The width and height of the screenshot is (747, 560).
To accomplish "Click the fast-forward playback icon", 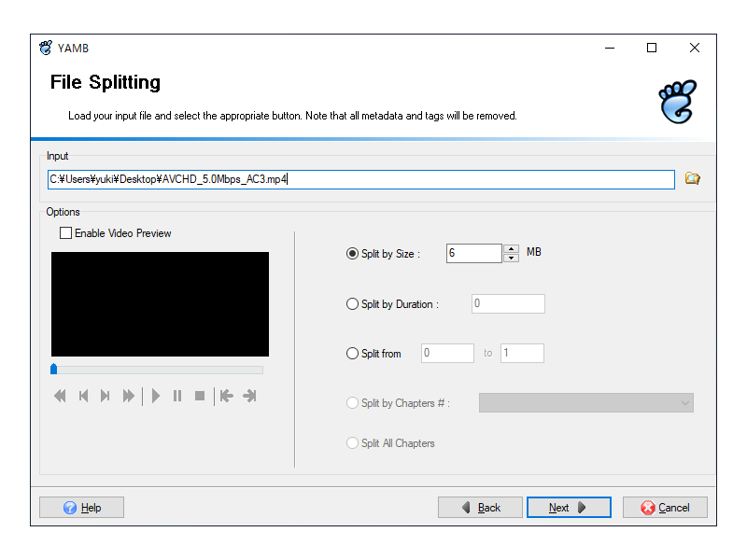I will coord(128,396).
